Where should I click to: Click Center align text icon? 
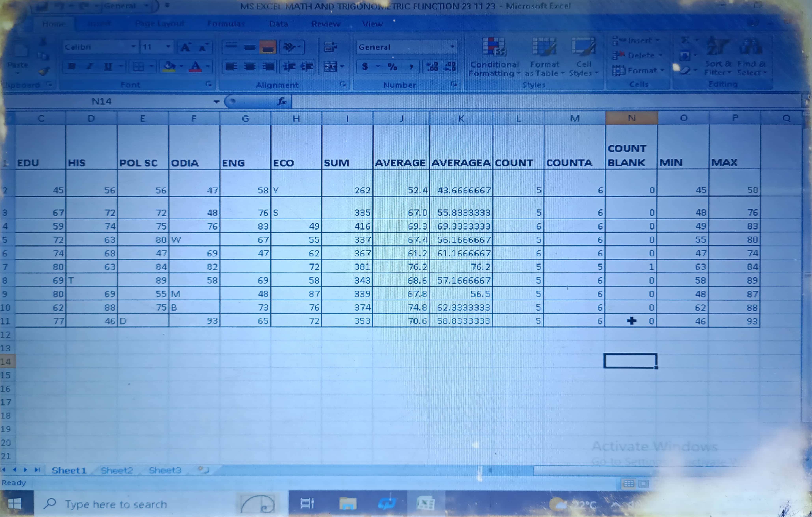pyautogui.click(x=250, y=67)
